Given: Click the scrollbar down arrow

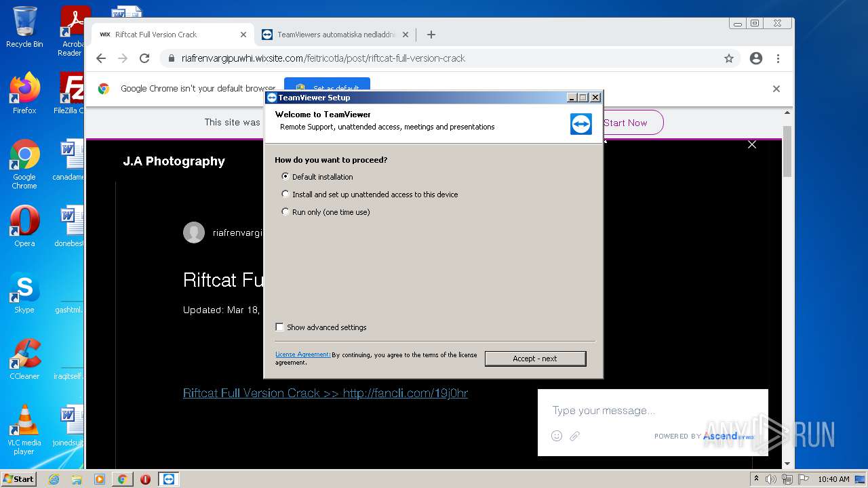Looking at the screenshot, I should 787,464.
